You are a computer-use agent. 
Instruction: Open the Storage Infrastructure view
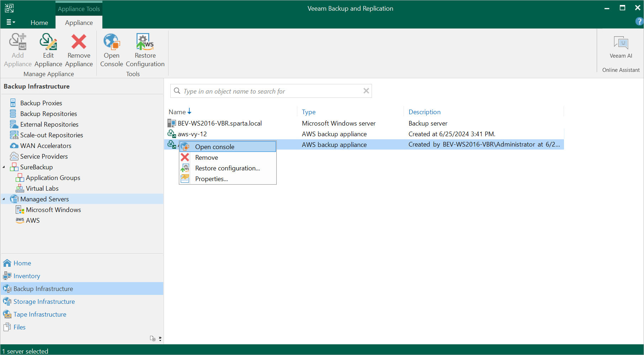pyautogui.click(x=44, y=301)
